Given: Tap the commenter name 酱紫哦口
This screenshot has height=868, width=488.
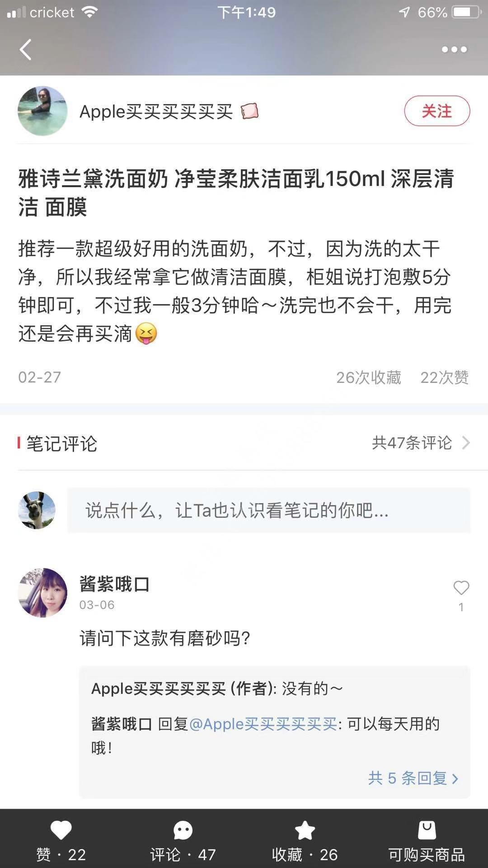Looking at the screenshot, I should 114,584.
